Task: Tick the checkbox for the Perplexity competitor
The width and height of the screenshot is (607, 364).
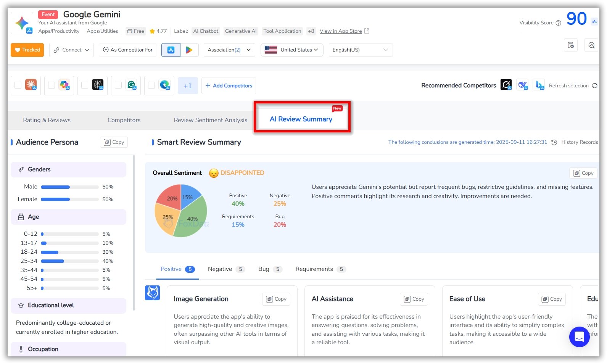Action: click(85, 85)
